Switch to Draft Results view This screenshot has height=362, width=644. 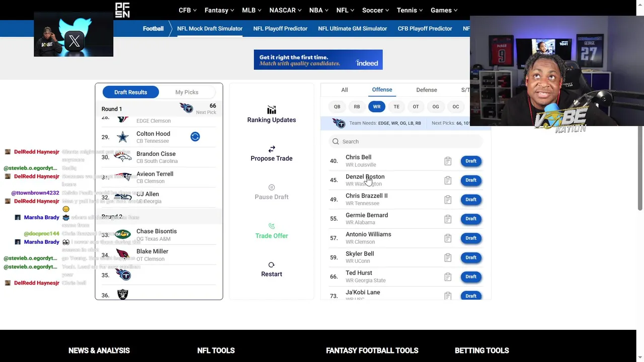[131, 92]
